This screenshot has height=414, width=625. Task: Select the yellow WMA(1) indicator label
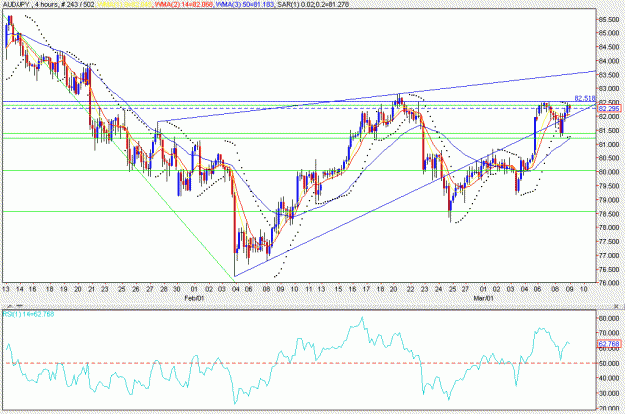pos(125,5)
